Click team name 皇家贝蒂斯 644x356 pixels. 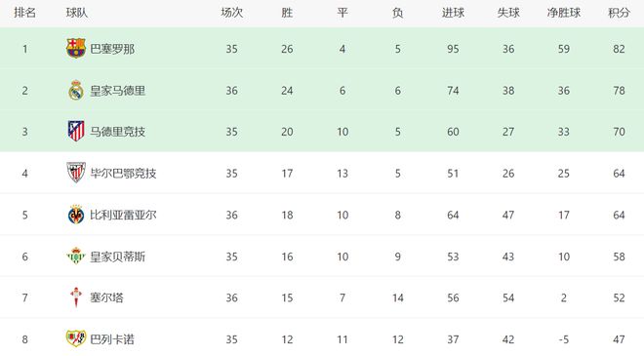117,257
